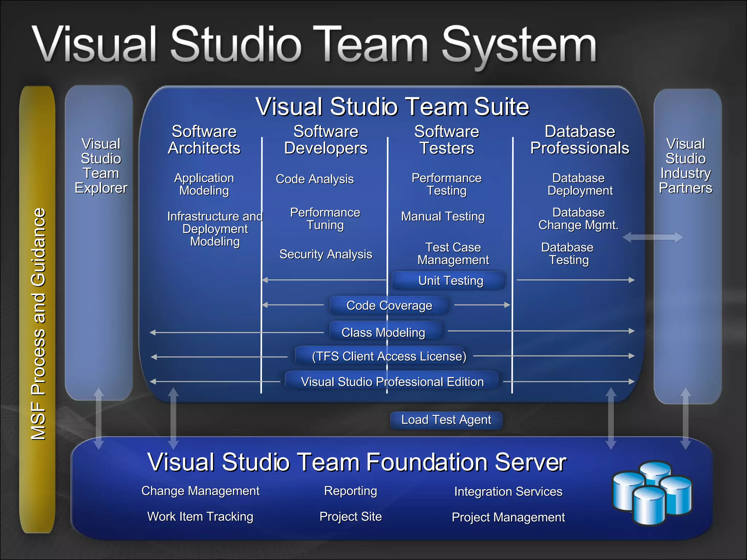
Task: Click Infrastructure and Deployment Modeling text
Action: point(215,229)
